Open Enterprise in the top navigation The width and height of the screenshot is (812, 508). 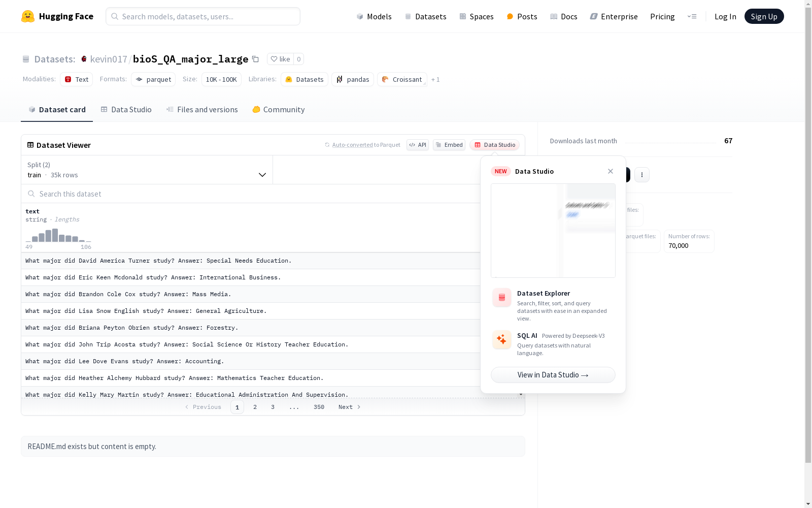[614, 16]
